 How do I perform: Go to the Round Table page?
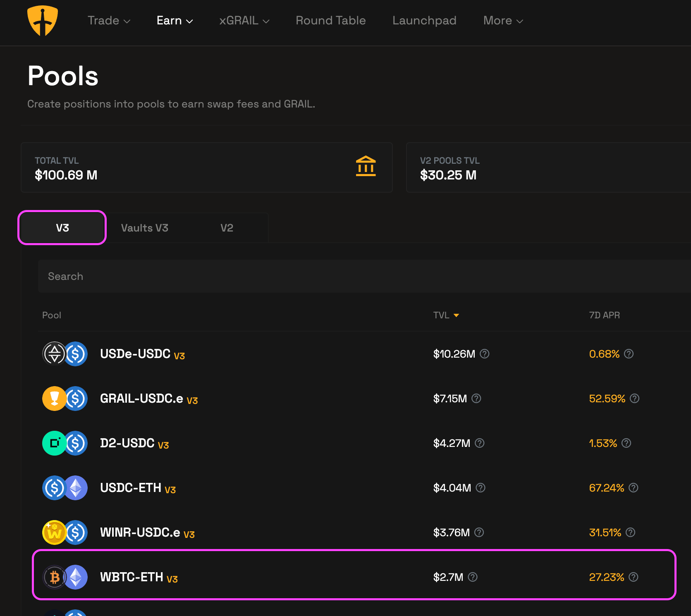coord(331,21)
